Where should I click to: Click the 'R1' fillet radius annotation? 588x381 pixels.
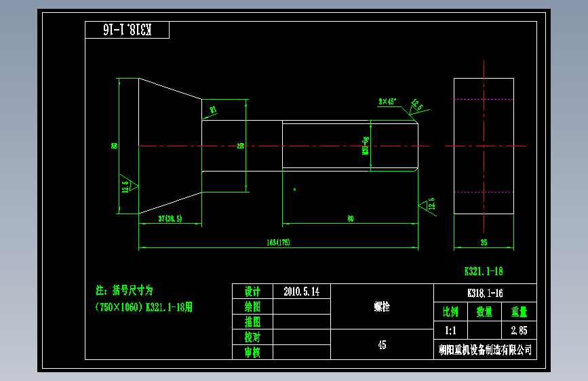213,110
